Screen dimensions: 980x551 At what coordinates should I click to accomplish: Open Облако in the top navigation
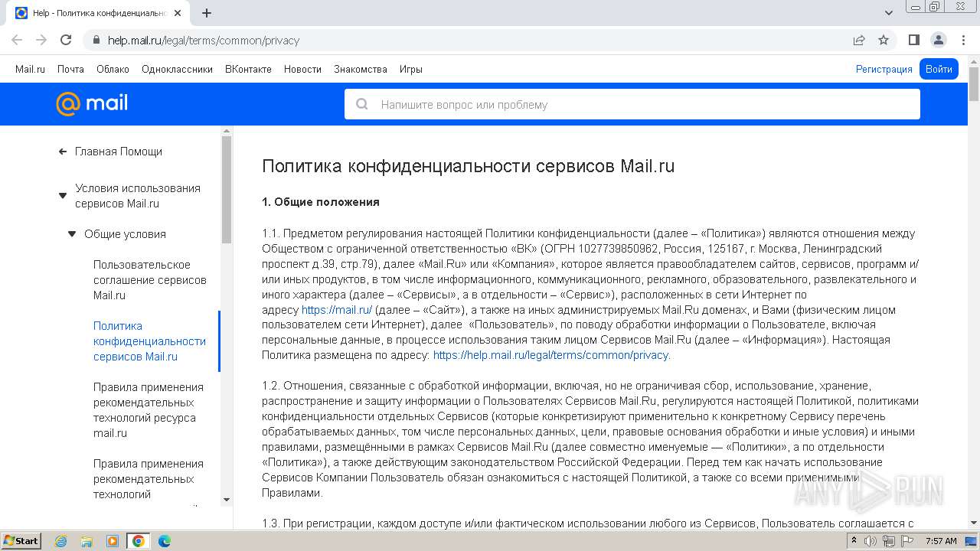113,69
